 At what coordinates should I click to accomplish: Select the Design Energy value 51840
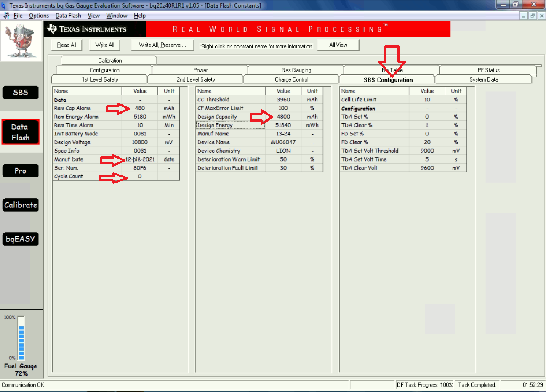point(283,125)
